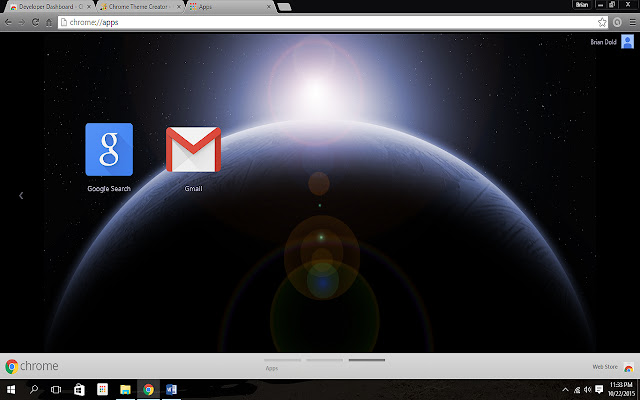Open File Explorer from the taskbar
Screen dimensions: 640x400
[125, 389]
